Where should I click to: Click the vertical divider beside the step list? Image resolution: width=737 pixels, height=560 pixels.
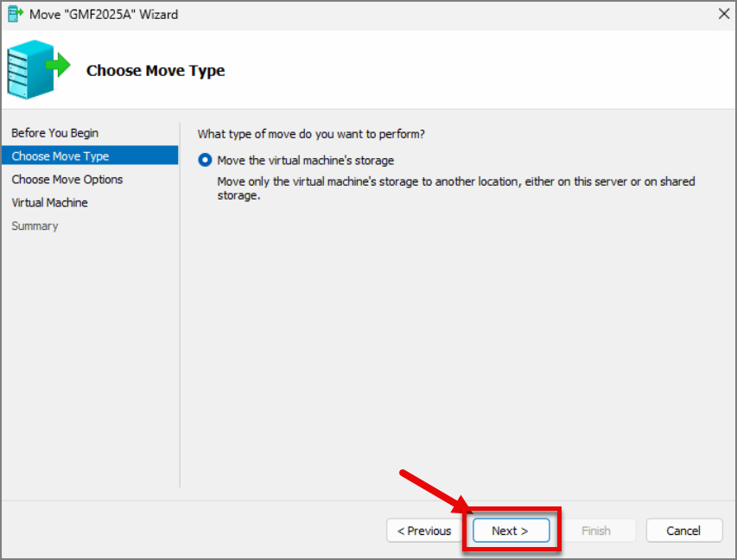pos(180,305)
